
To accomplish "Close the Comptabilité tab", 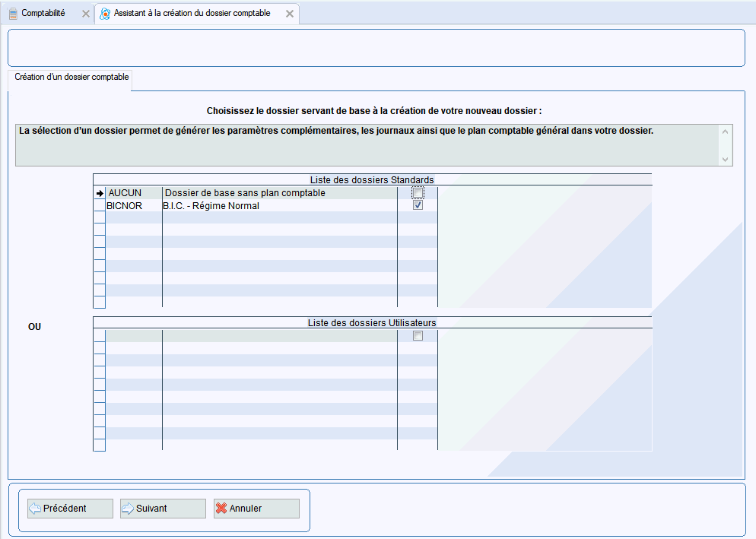I will [x=85, y=14].
